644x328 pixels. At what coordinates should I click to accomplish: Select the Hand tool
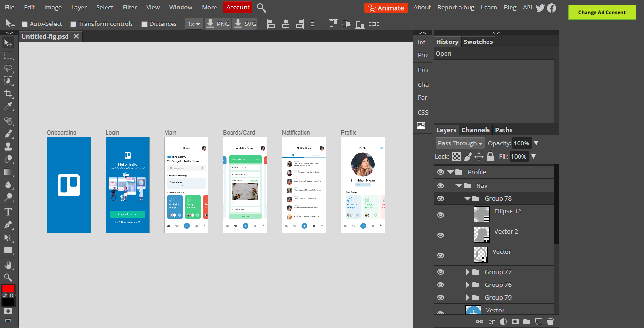pyautogui.click(x=8, y=265)
